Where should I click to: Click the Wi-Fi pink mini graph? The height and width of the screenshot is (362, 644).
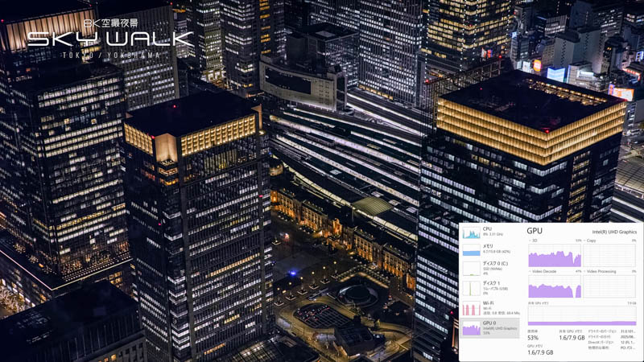[471, 308]
